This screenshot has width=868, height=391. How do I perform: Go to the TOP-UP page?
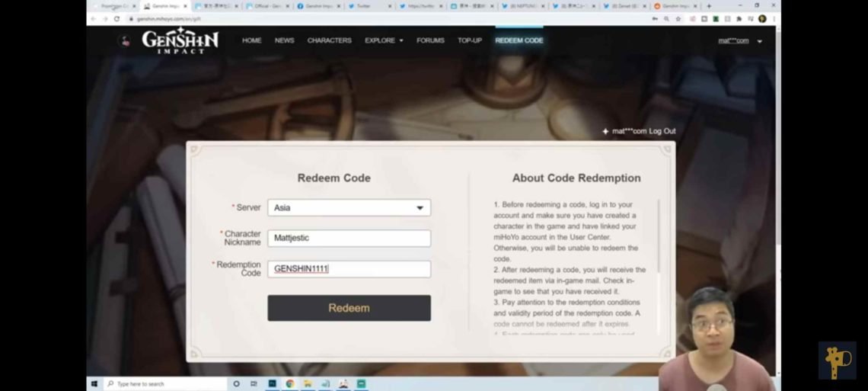(470, 40)
